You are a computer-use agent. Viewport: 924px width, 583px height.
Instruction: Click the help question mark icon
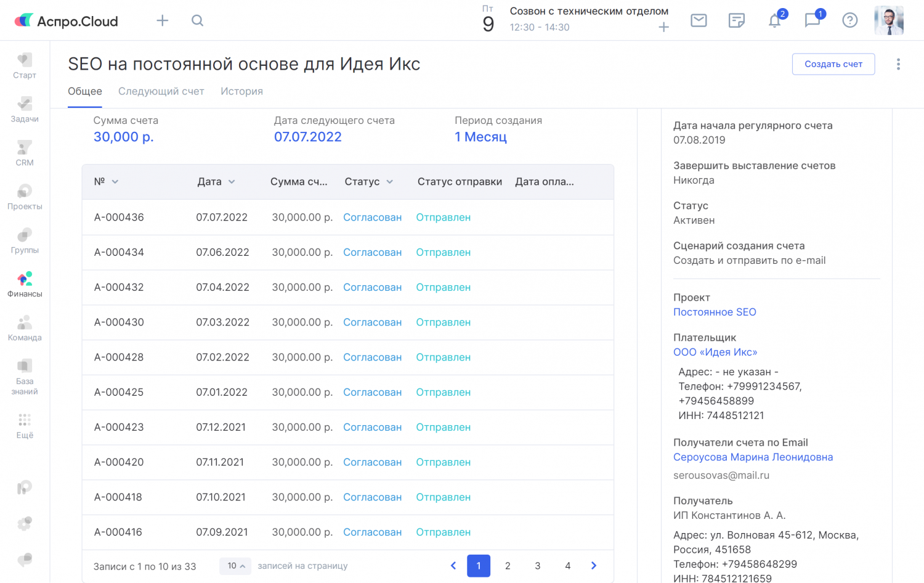coord(850,21)
